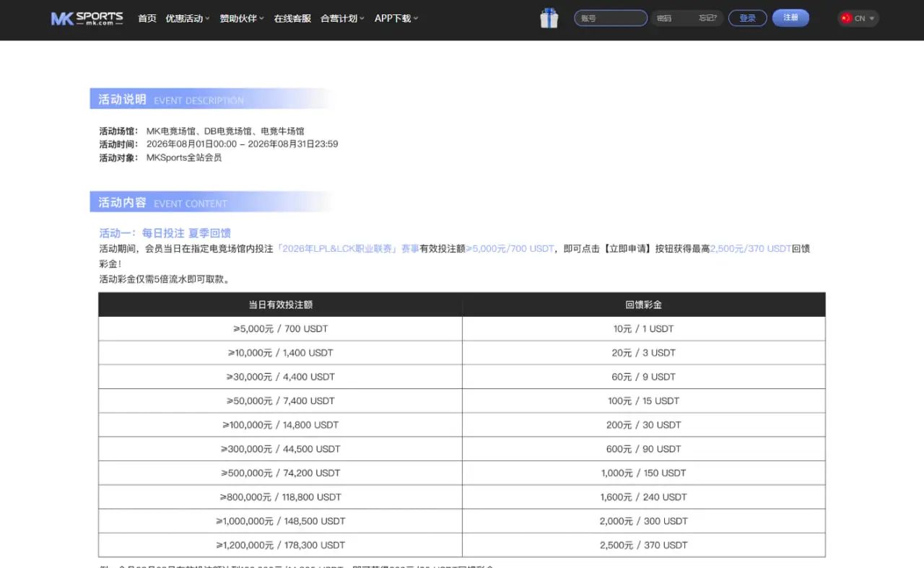Open the gift box icon
Viewport: 924px width, 568px height.
tap(549, 18)
